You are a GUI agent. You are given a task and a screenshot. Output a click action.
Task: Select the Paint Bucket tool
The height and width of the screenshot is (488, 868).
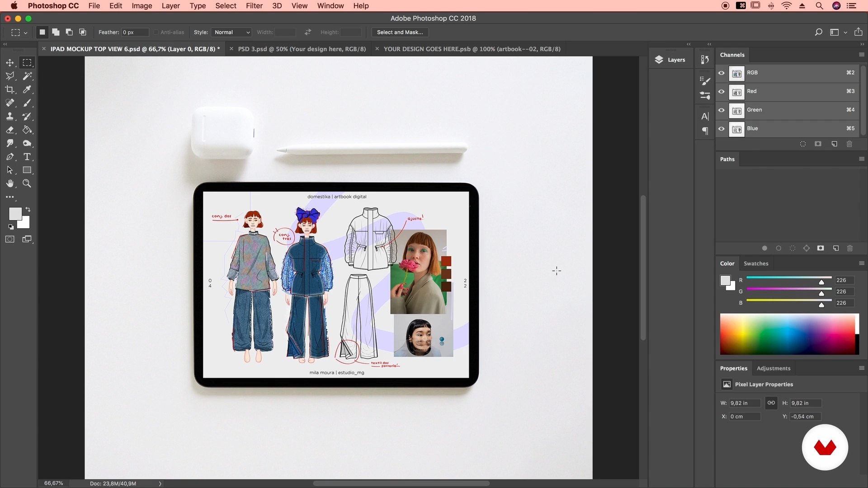[x=27, y=130]
